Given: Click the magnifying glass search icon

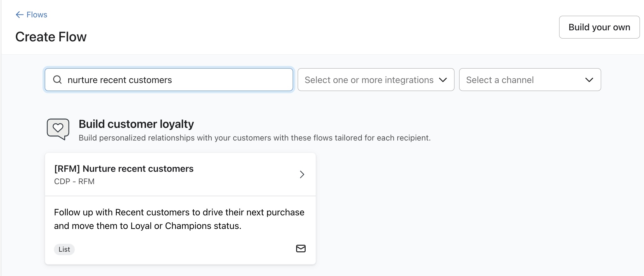Looking at the screenshot, I should 57,80.
